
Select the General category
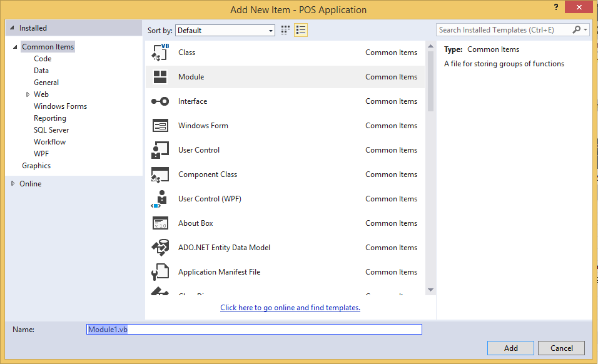(46, 83)
